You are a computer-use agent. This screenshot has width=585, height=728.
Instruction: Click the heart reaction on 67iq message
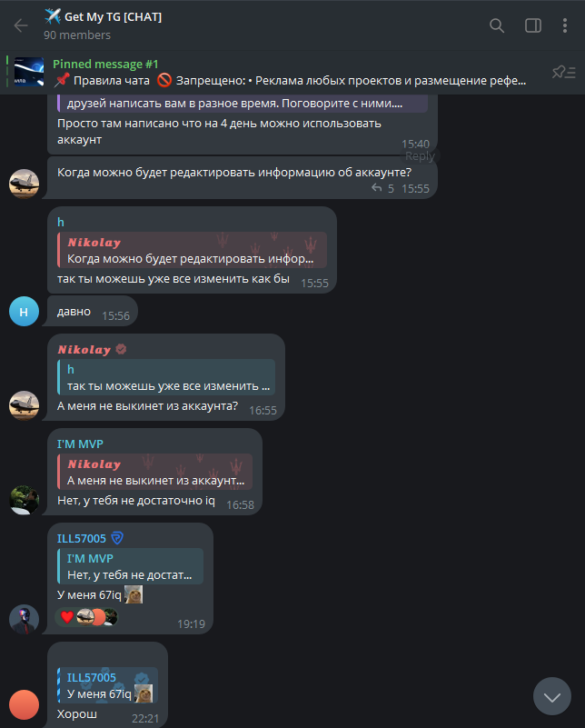67,617
